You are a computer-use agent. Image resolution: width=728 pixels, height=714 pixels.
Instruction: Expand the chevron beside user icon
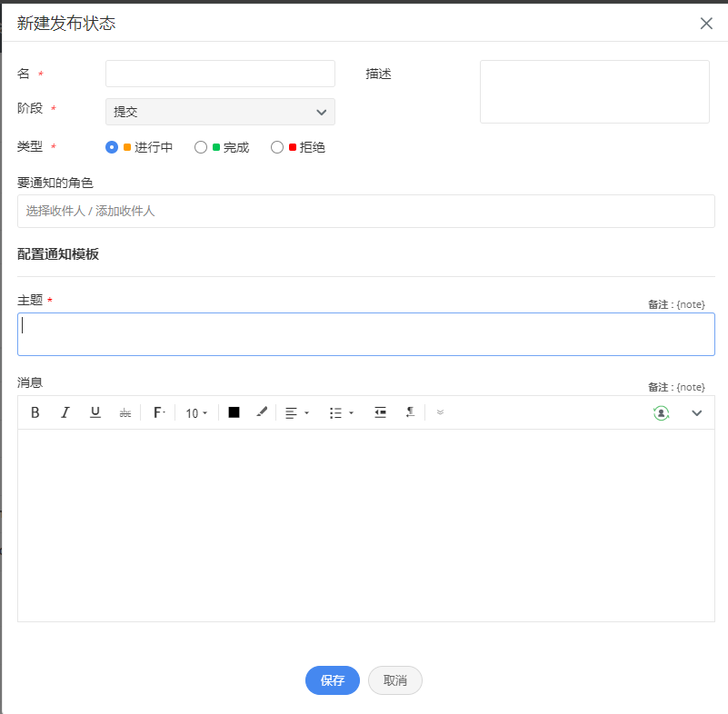tap(696, 413)
